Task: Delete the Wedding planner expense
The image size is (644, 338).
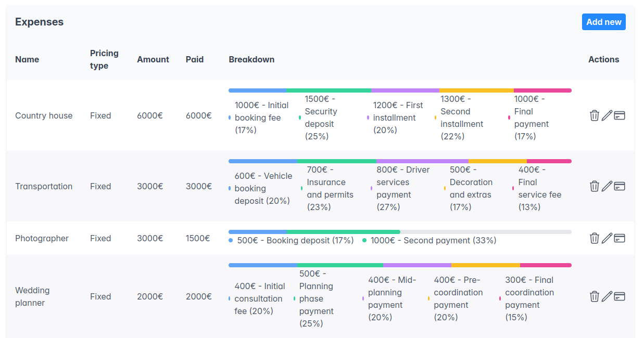Action: point(595,296)
